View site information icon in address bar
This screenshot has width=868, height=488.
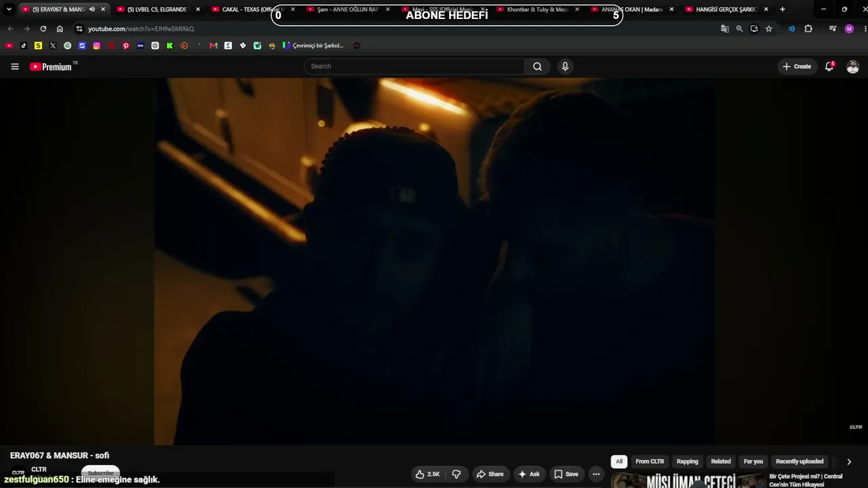point(79,28)
